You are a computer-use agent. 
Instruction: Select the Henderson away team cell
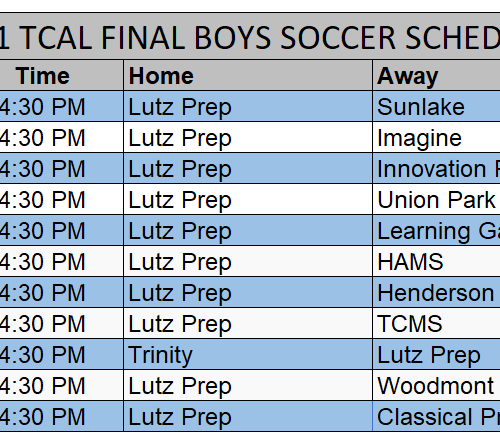(x=436, y=293)
